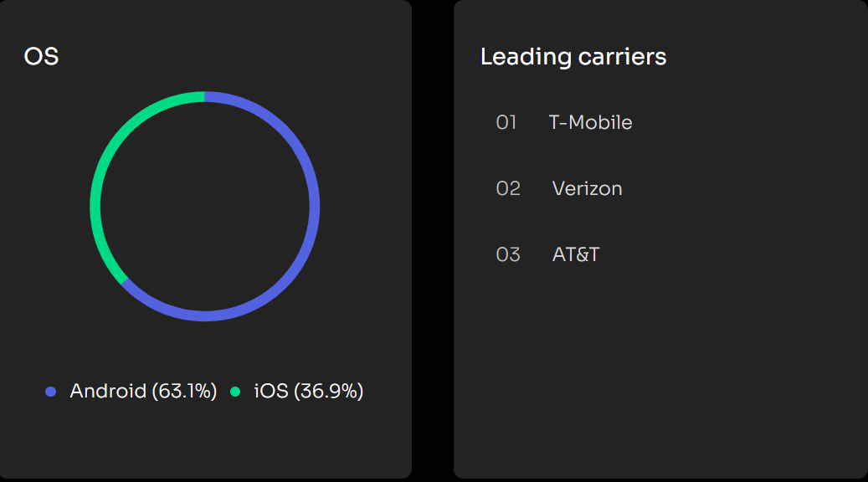Click rank number 02 in carriers list
The image size is (868, 482).
pos(508,188)
